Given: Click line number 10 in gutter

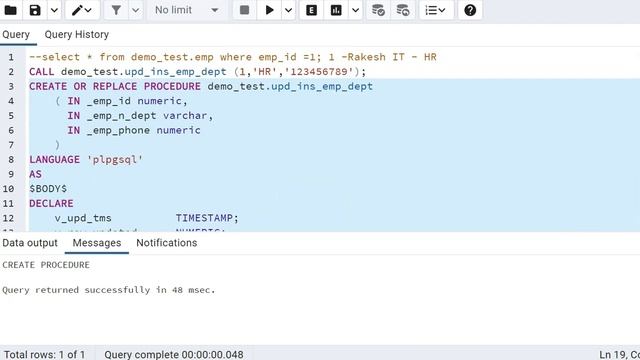Looking at the screenshot, I should [9, 189].
